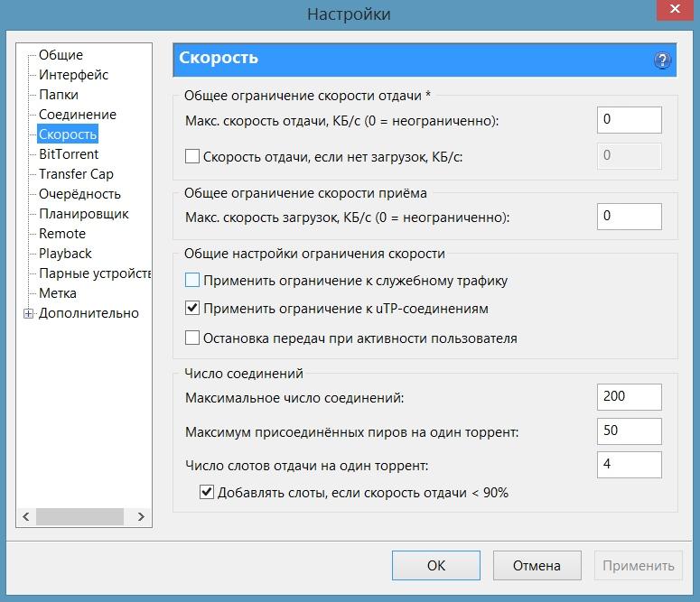Go to the Планировщик section
The height and width of the screenshot is (602, 700).
pyautogui.click(x=83, y=214)
